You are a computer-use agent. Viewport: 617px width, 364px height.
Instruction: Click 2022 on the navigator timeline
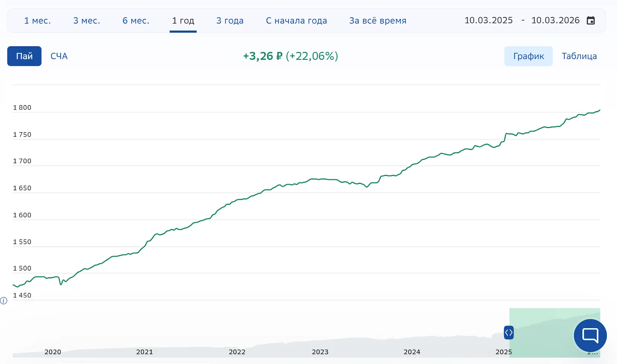(x=237, y=352)
